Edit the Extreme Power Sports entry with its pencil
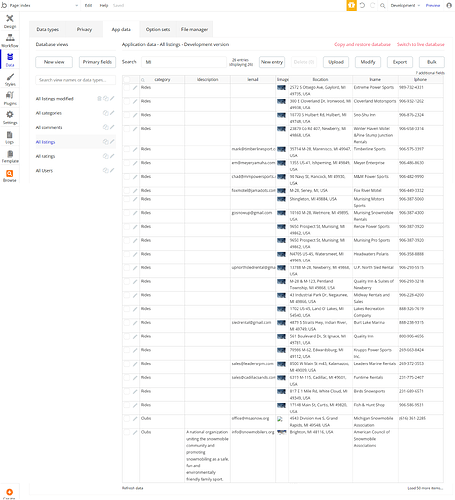This screenshot has width=455, height=500. point(135,88)
